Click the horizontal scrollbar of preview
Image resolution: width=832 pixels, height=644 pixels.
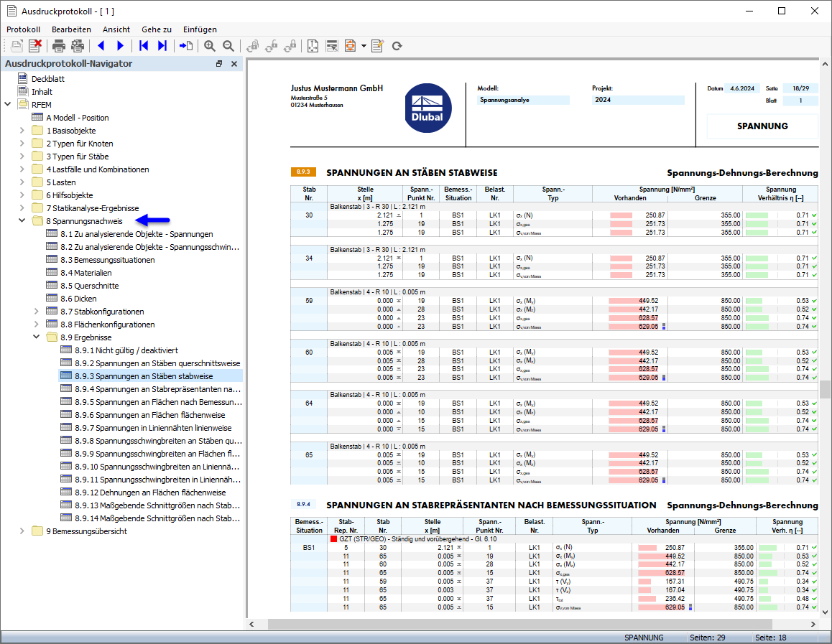click(x=519, y=624)
